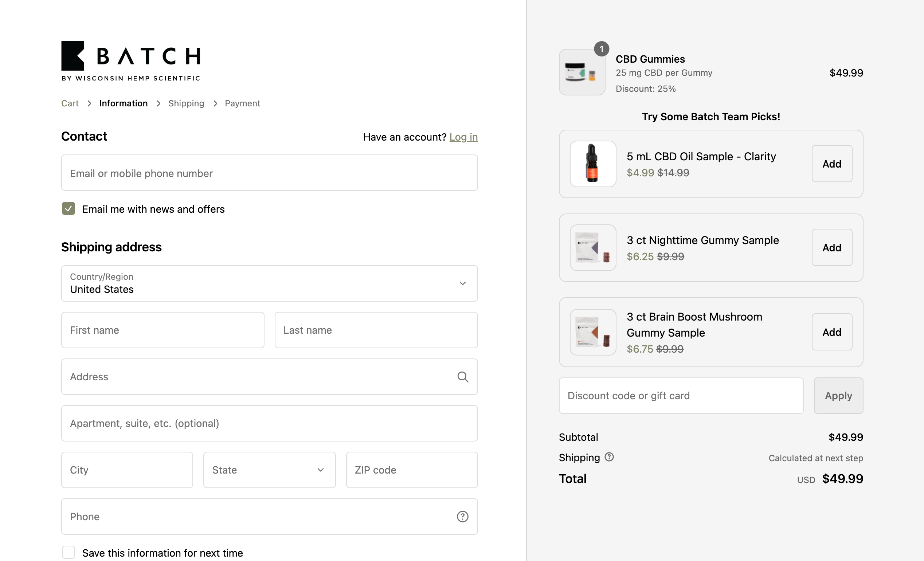
Task: Focus the Apartment, suite, etc. field
Action: 269,423
